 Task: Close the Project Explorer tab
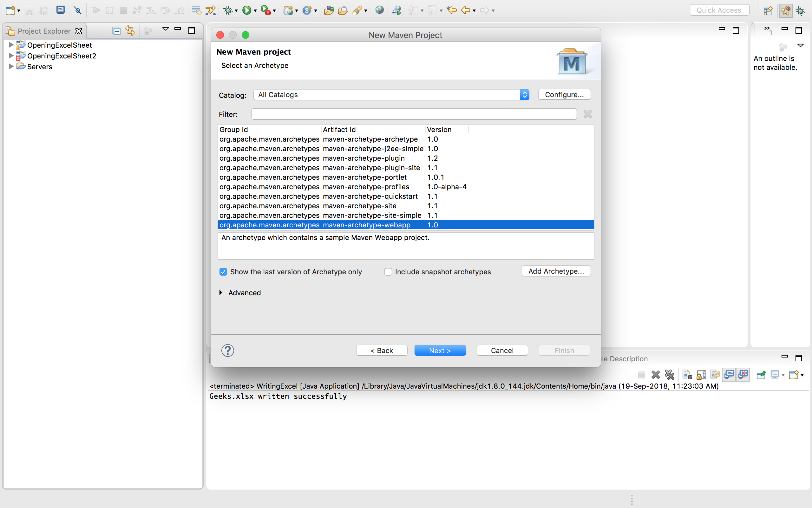79,31
